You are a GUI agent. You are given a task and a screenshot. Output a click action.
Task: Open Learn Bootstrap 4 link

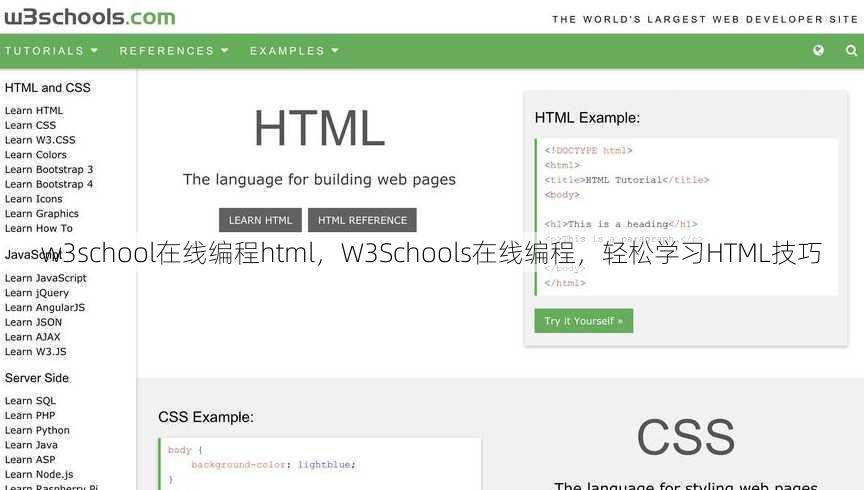click(49, 184)
